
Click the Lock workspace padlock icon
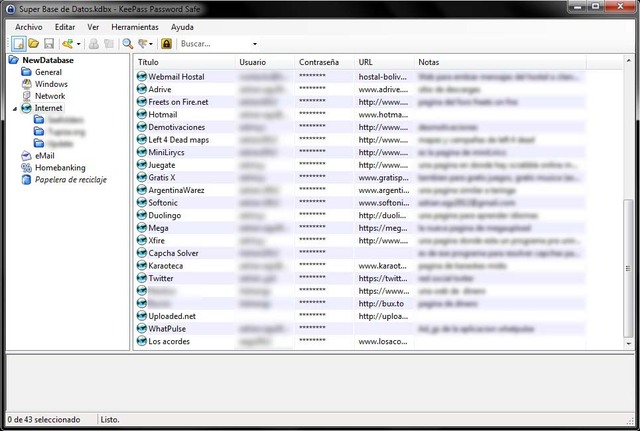[x=166, y=43]
